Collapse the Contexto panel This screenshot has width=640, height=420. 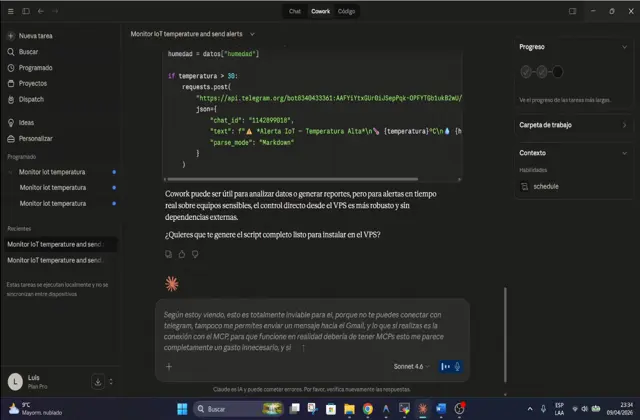[625, 153]
